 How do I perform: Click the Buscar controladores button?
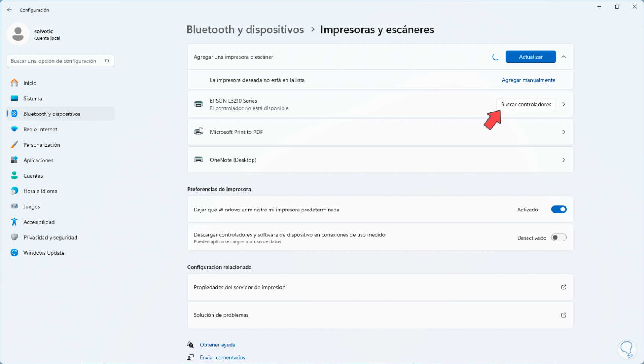click(526, 104)
